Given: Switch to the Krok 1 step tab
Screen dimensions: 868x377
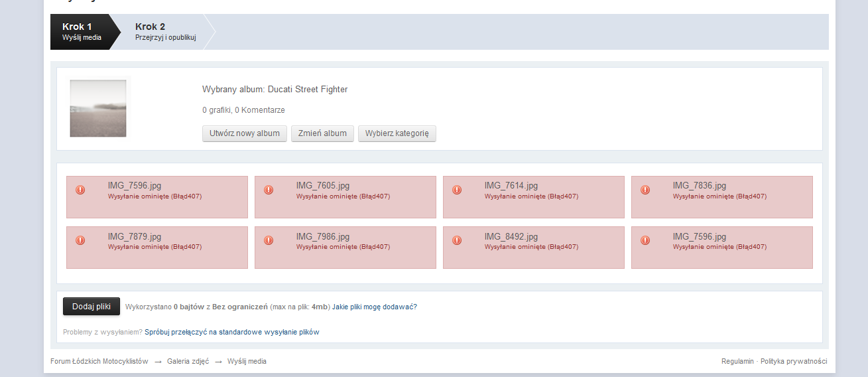Looking at the screenshot, I should [x=82, y=32].
